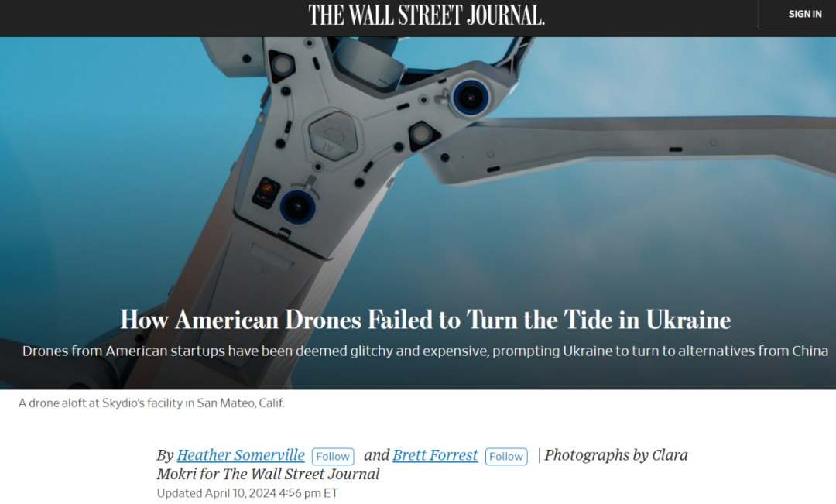Open the Sign In page

(x=804, y=15)
